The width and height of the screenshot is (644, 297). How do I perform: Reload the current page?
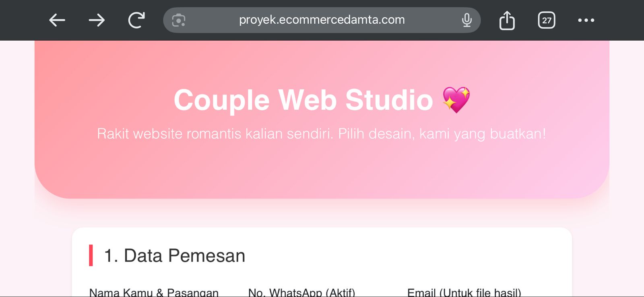(x=136, y=20)
